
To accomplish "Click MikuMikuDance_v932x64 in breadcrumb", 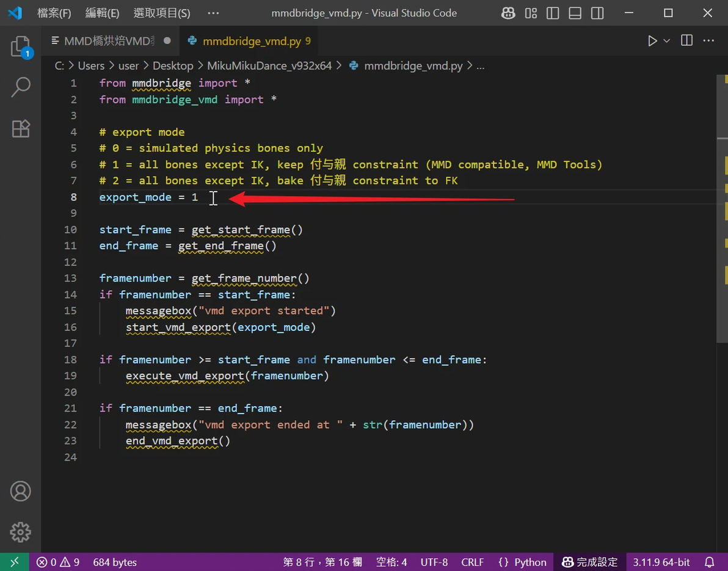I will [x=269, y=66].
